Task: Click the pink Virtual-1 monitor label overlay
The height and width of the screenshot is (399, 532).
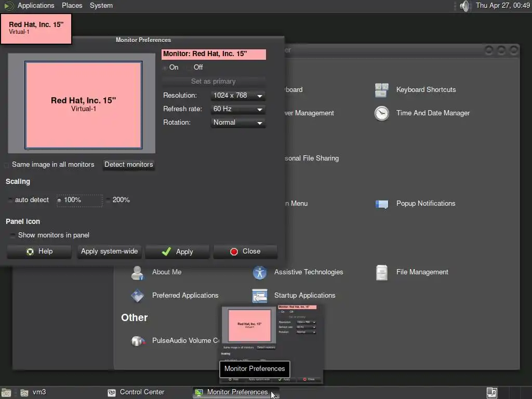Action: (x=36, y=29)
